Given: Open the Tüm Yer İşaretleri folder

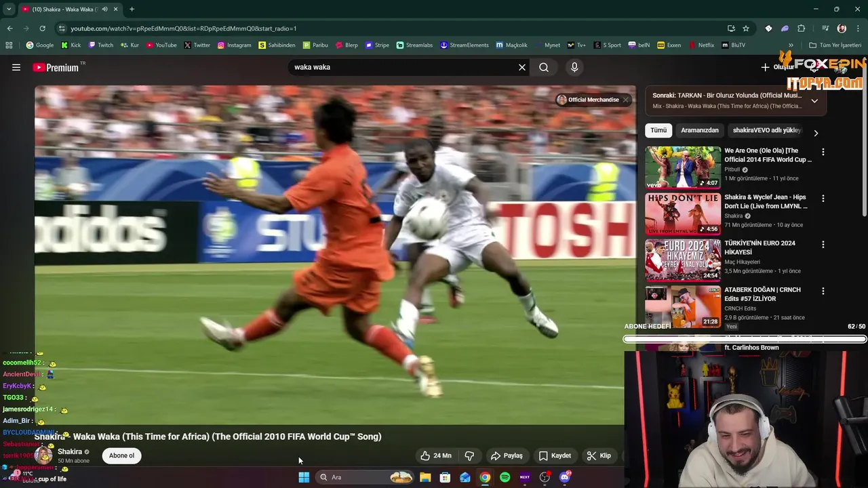Looking at the screenshot, I should point(835,45).
